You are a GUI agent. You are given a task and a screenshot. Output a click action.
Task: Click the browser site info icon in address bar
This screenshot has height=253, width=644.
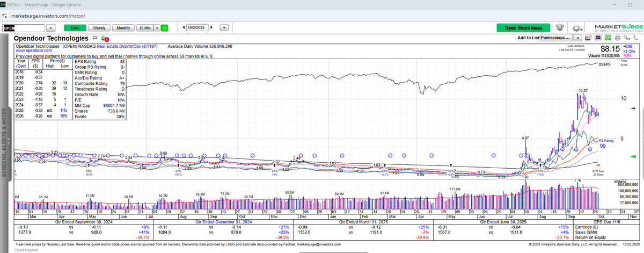[x=4, y=16]
